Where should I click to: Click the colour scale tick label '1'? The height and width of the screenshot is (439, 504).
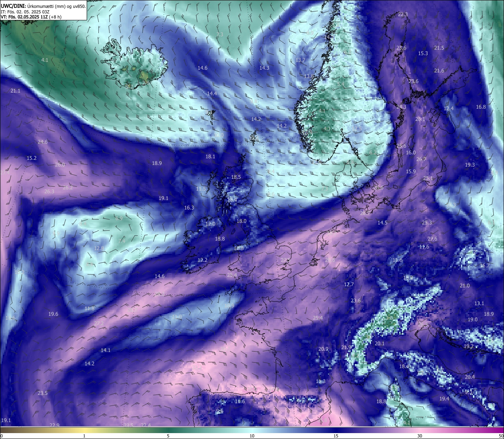coord(84,436)
